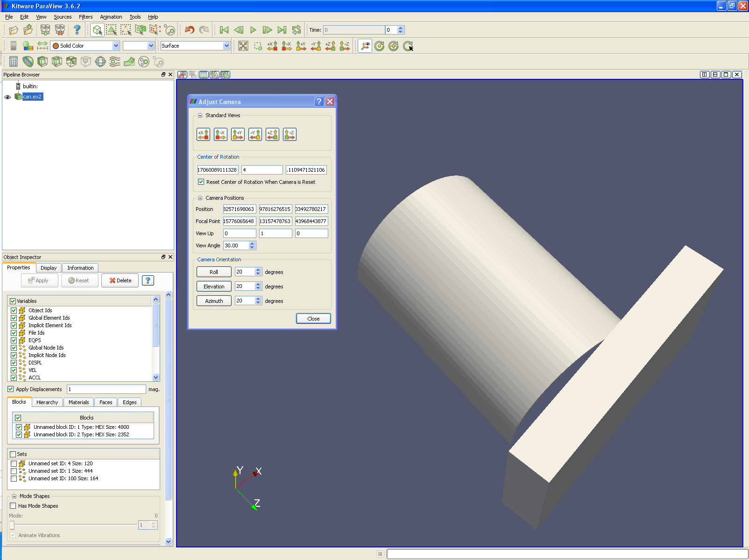Image resolution: width=749 pixels, height=560 pixels.
Task: Collapse the Standard Views group
Action: tap(200, 115)
